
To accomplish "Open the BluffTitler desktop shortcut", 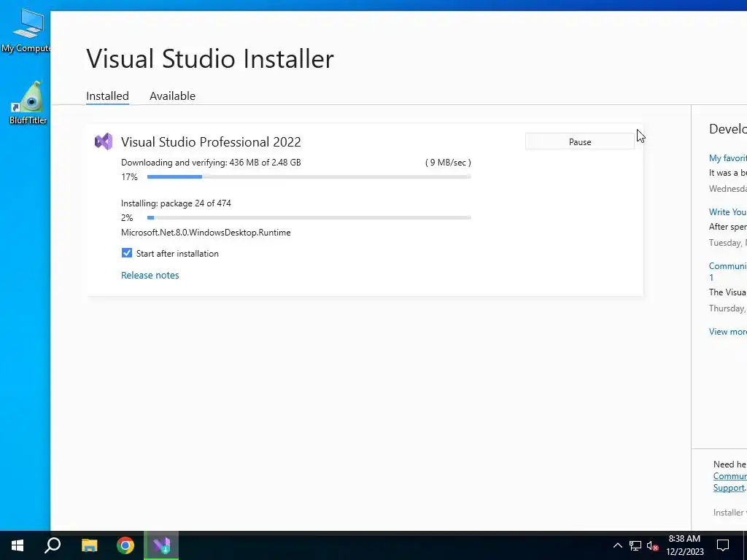I will click(28, 103).
